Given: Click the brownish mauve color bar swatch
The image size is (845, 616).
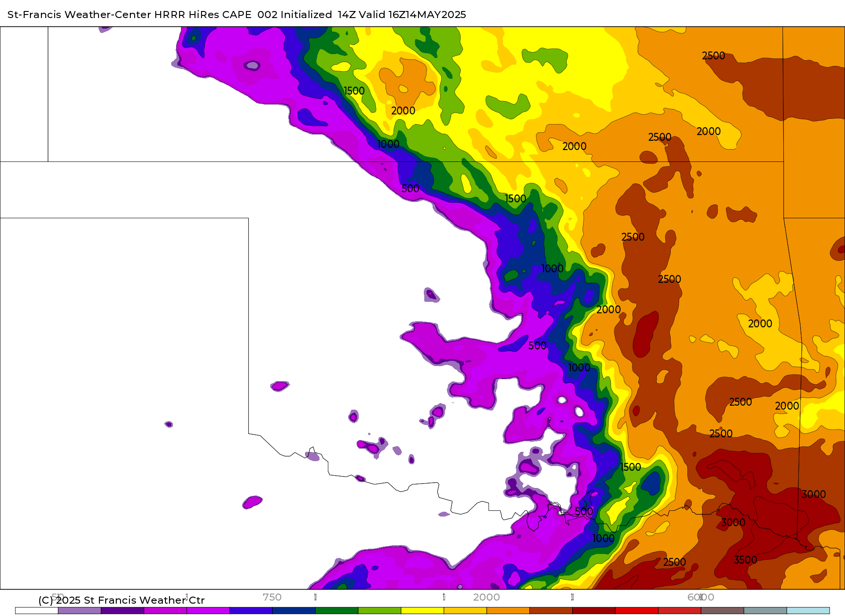Looking at the screenshot, I should click(723, 610).
